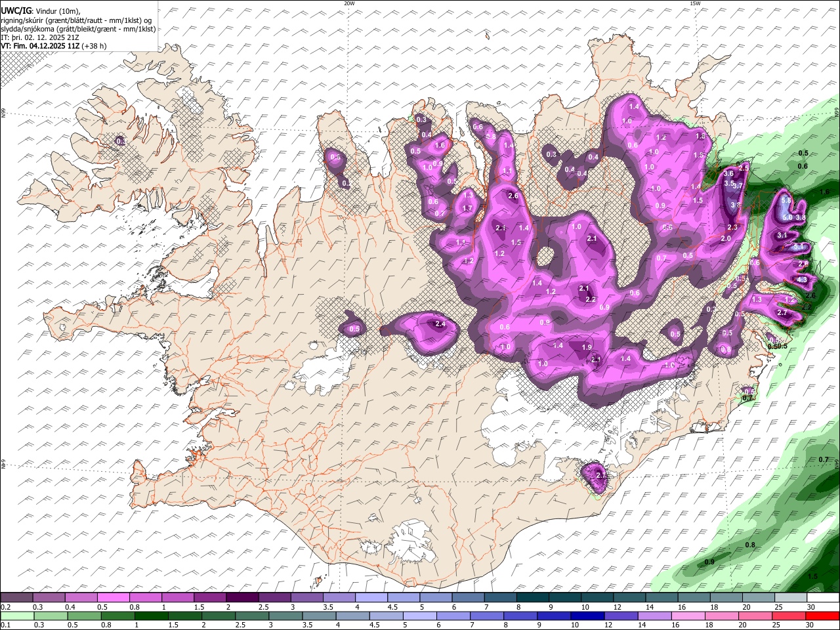840x630 pixels.
Task: Click the '1.9' snowfall value on the map
Action: [587, 348]
